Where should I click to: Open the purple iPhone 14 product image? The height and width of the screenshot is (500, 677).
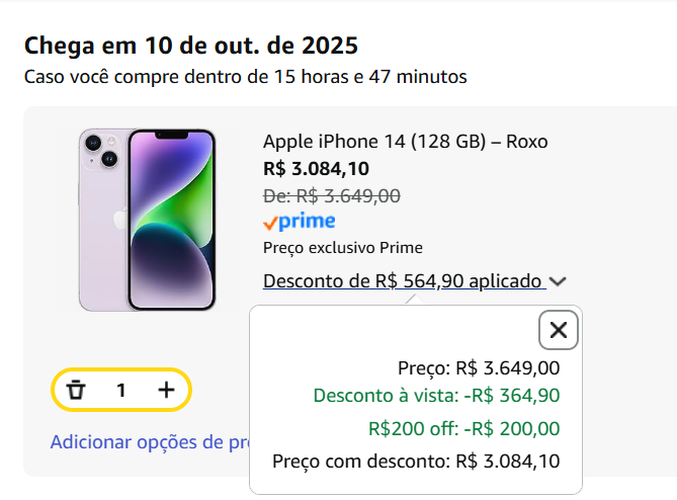pyautogui.click(x=147, y=219)
